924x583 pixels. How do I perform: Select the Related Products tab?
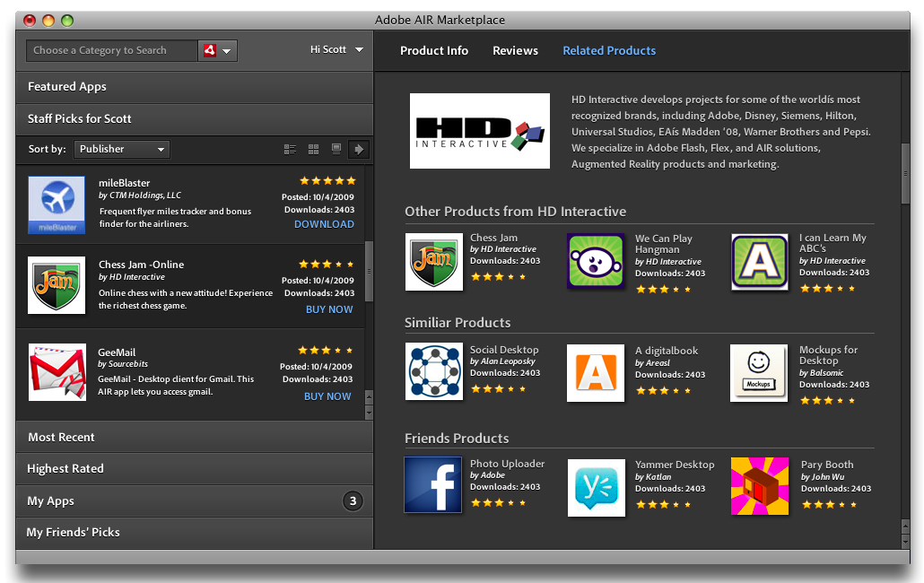609,50
